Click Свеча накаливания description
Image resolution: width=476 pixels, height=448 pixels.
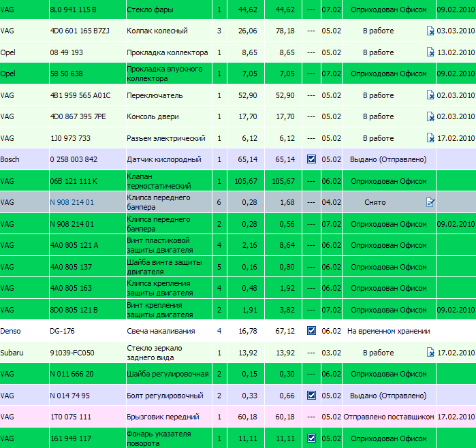(x=161, y=331)
